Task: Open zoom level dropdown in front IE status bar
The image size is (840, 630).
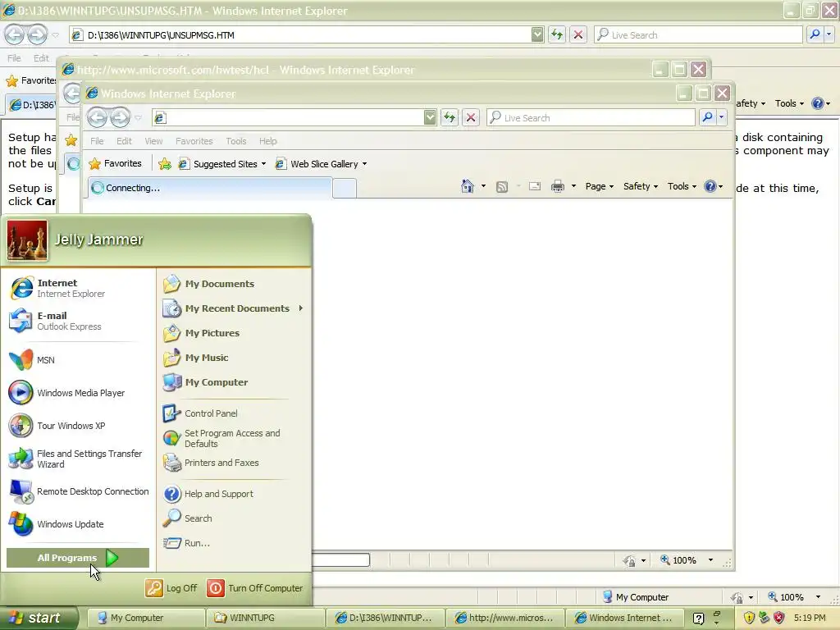Action: tap(711, 559)
